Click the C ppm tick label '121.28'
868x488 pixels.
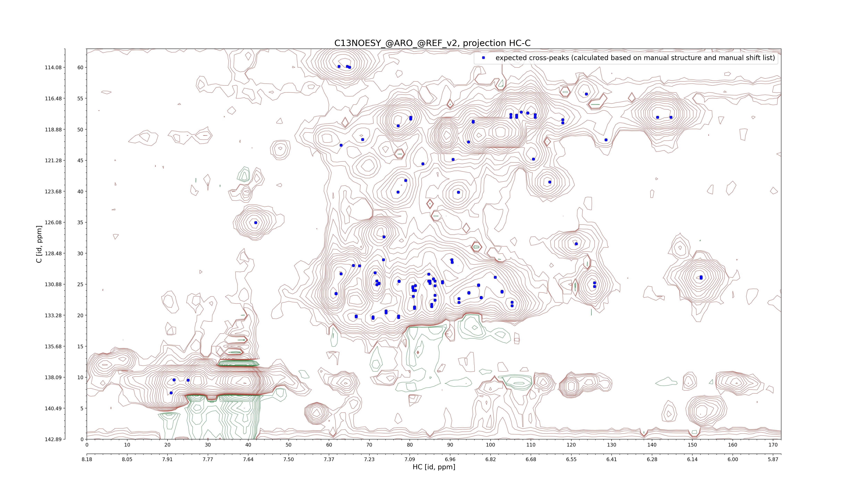[x=53, y=160]
